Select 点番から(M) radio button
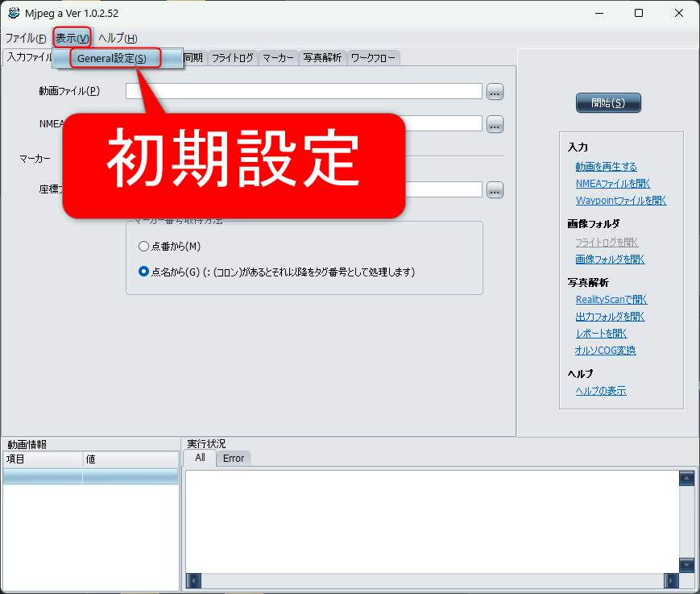The height and width of the screenshot is (594, 700). pyautogui.click(x=144, y=246)
